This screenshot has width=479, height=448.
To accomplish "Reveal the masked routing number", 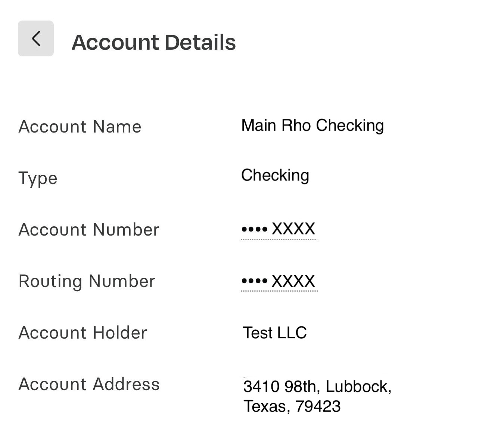I will (279, 281).
